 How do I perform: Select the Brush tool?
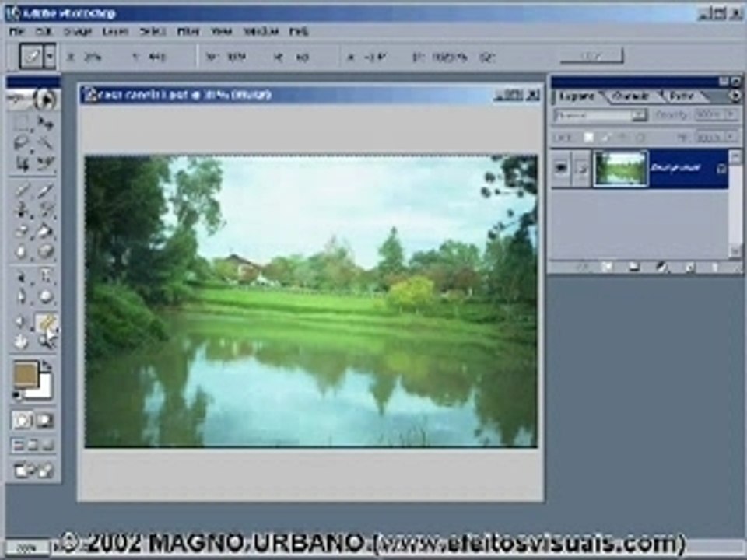point(45,190)
